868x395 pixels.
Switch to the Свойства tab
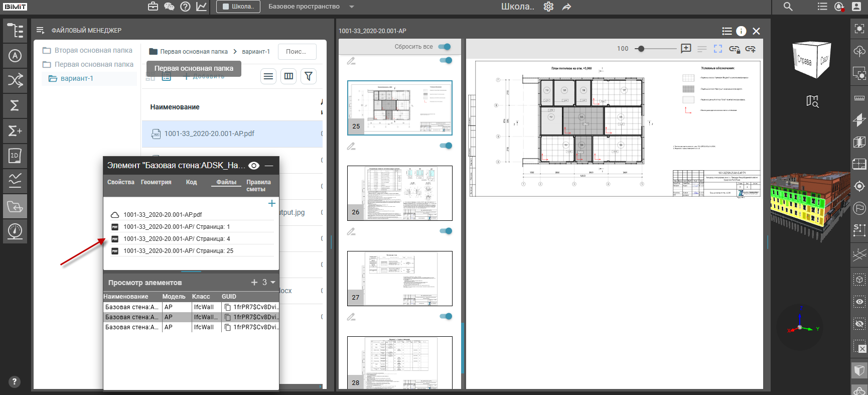coord(121,182)
